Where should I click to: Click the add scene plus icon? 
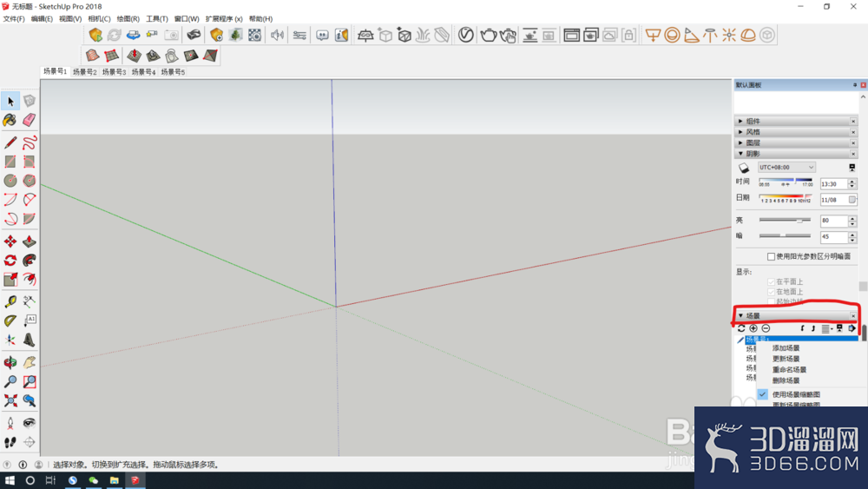pos(753,328)
